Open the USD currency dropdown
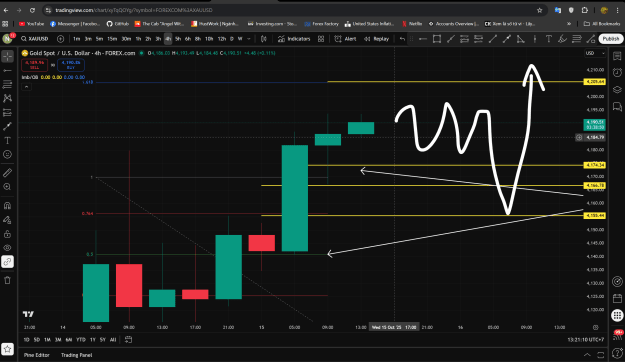The height and width of the screenshot is (362, 625). [x=595, y=53]
